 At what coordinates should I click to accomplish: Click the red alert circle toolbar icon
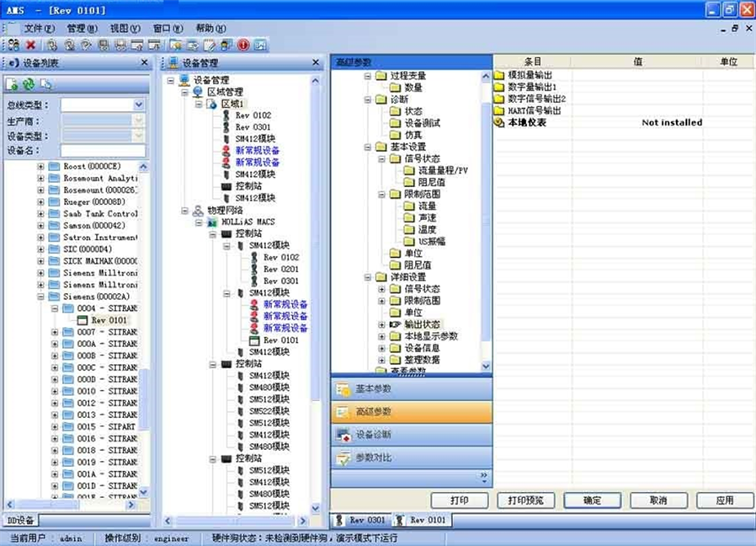[244, 45]
